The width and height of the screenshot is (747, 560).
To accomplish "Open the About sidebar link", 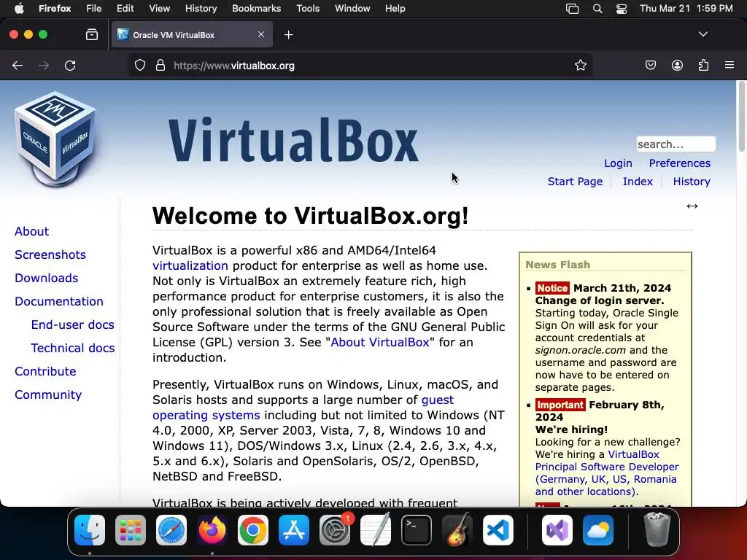I will (x=31, y=231).
